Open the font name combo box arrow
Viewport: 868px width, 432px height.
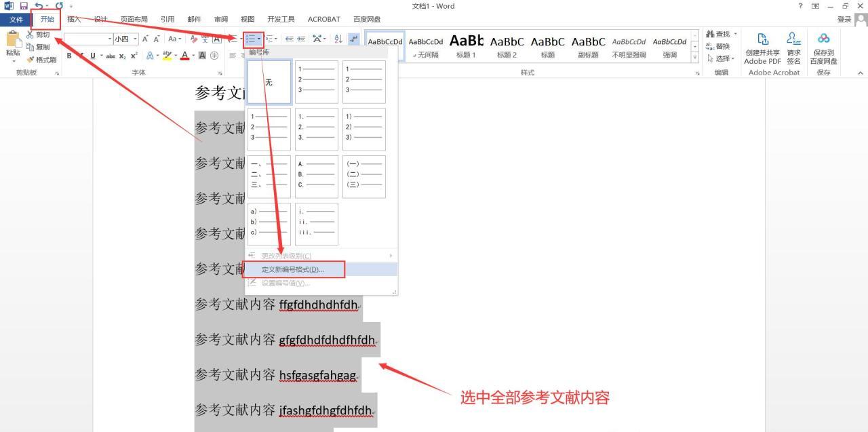pos(110,39)
